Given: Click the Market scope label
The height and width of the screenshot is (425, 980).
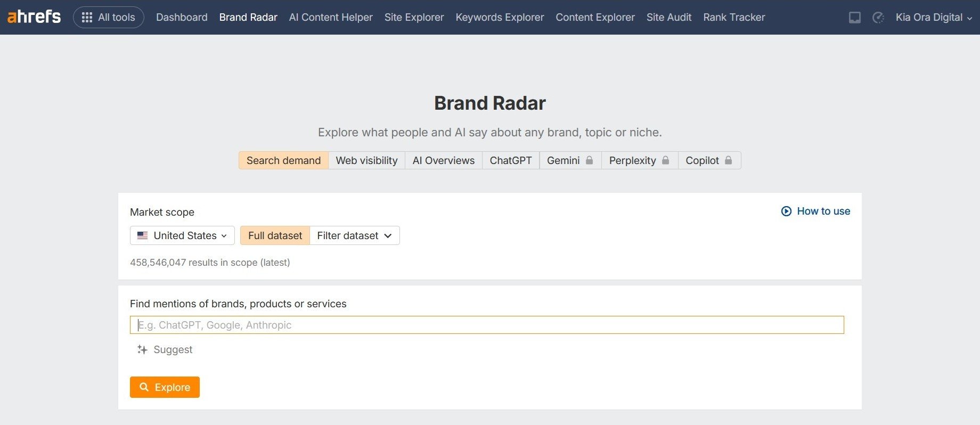Looking at the screenshot, I should (162, 212).
